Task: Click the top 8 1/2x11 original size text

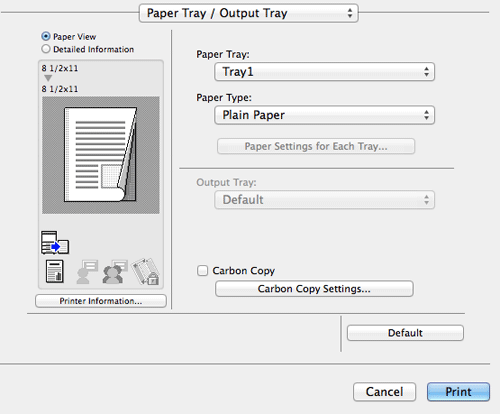Action: pos(60,68)
